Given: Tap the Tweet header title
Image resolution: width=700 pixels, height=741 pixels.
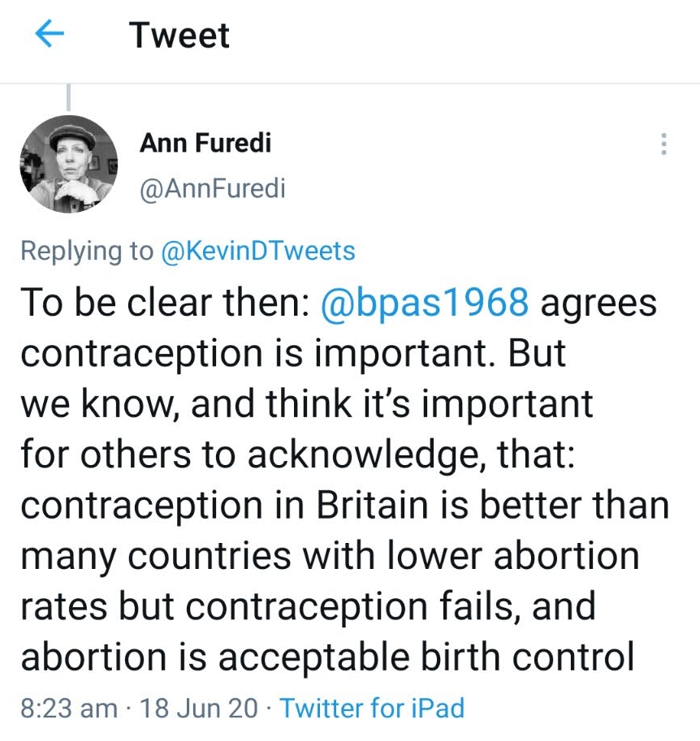Looking at the screenshot, I should click(x=179, y=36).
